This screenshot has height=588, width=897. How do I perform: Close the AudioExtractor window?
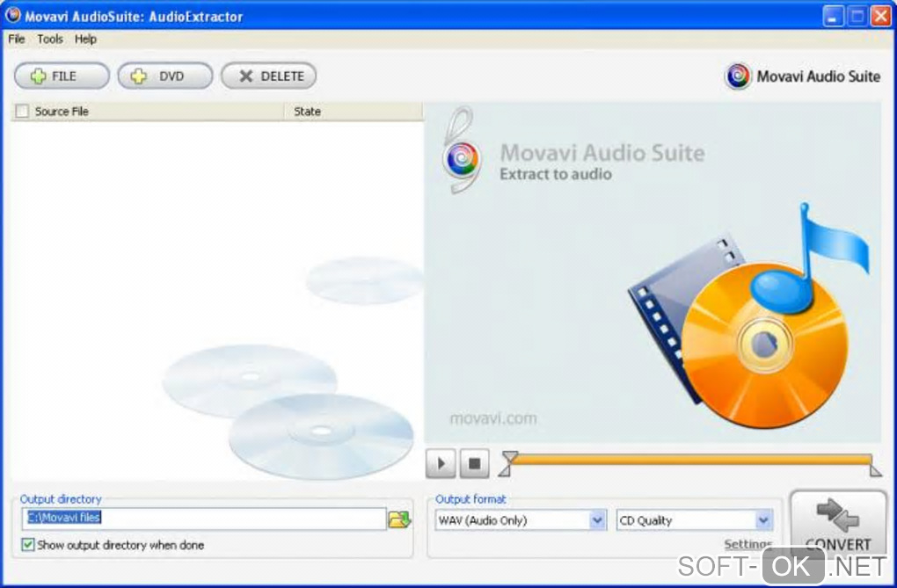(880, 16)
